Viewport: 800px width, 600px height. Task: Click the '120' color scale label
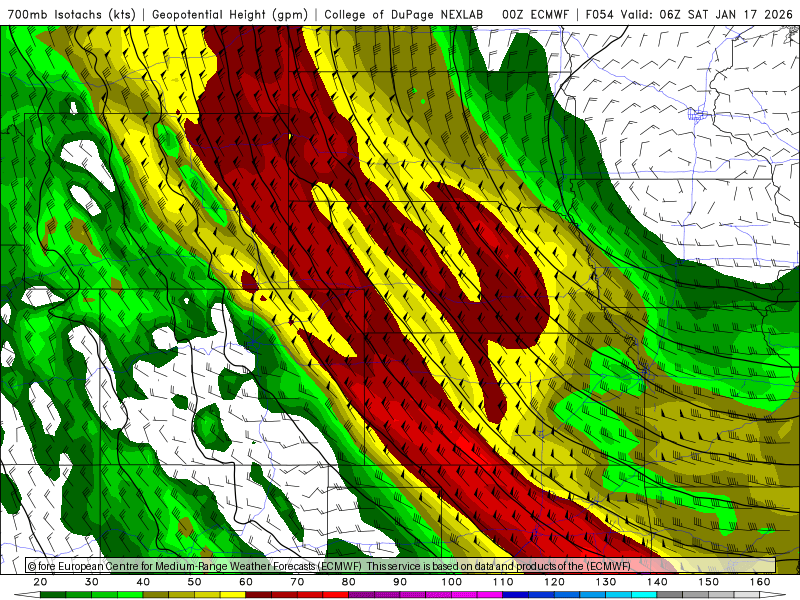[555, 582]
